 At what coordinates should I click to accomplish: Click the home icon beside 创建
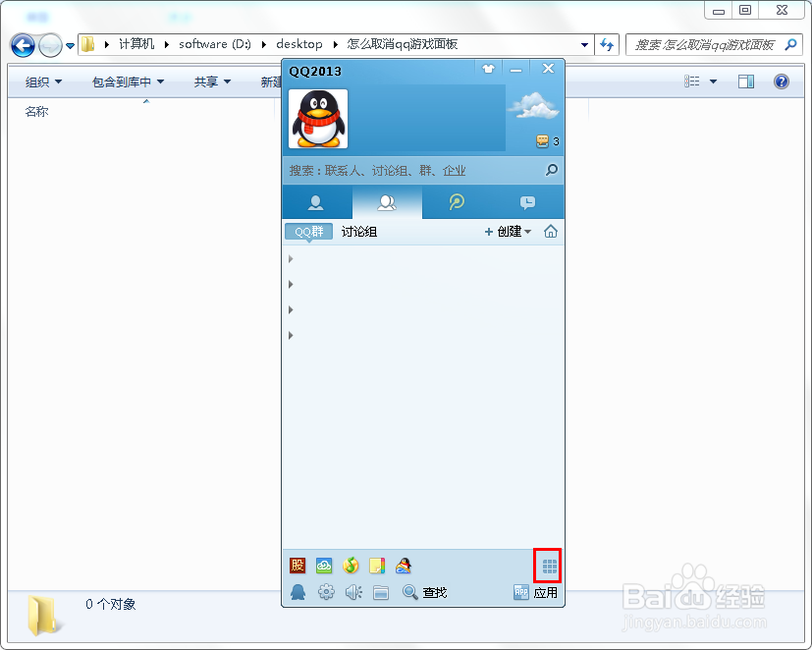(x=550, y=232)
